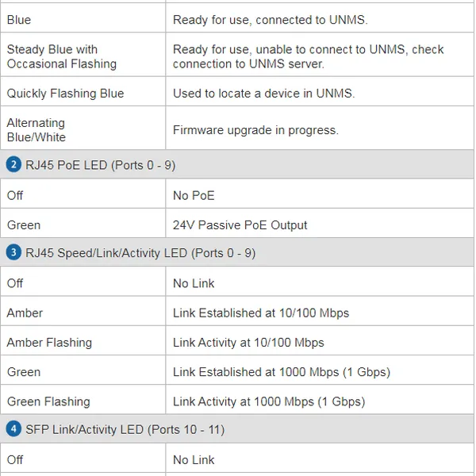Click Link Established at 10/100 Mbps text
This screenshot has height=476, width=476.
(x=261, y=313)
